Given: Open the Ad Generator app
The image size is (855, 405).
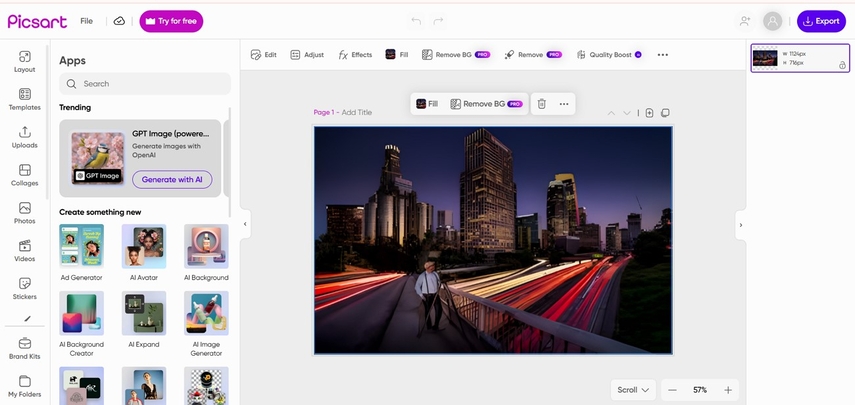Looking at the screenshot, I should click(81, 253).
